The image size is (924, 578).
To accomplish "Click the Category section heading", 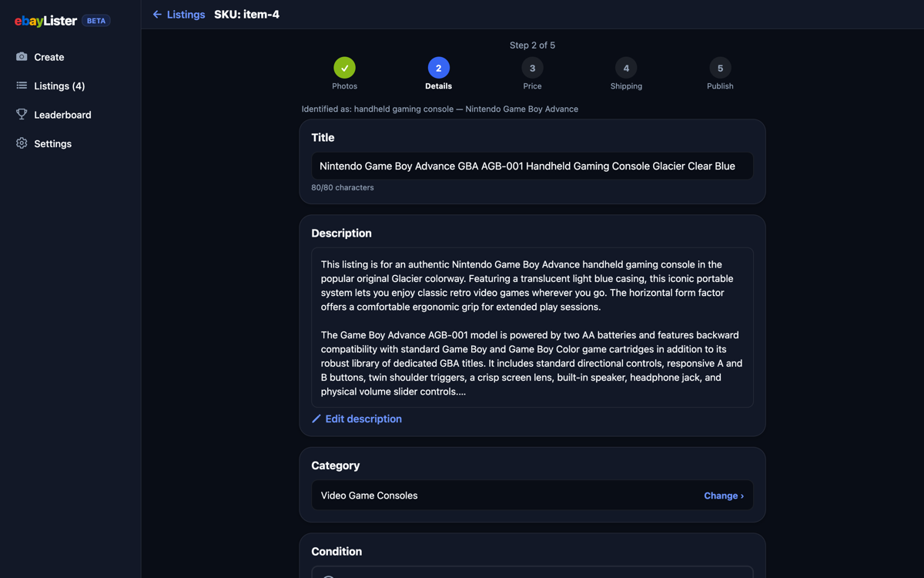I will click(335, 465).
